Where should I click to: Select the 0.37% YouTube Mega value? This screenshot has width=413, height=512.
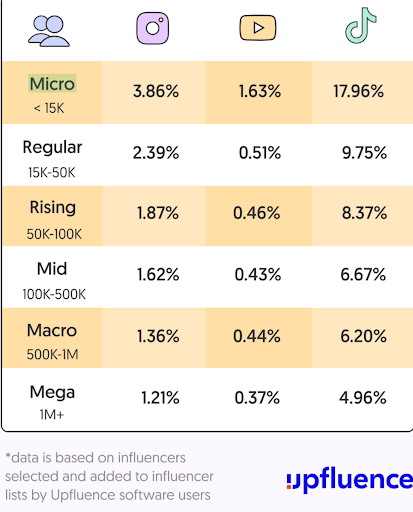point(257,398)
